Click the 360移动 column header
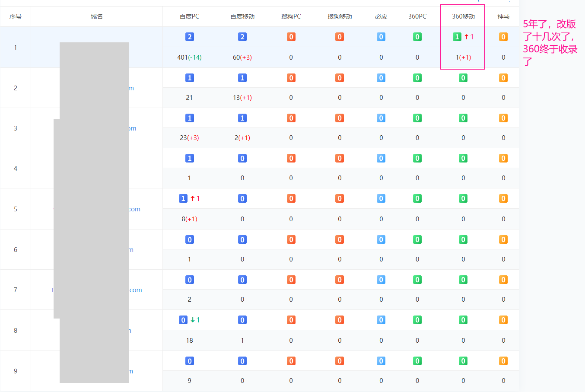 point(463,16)
